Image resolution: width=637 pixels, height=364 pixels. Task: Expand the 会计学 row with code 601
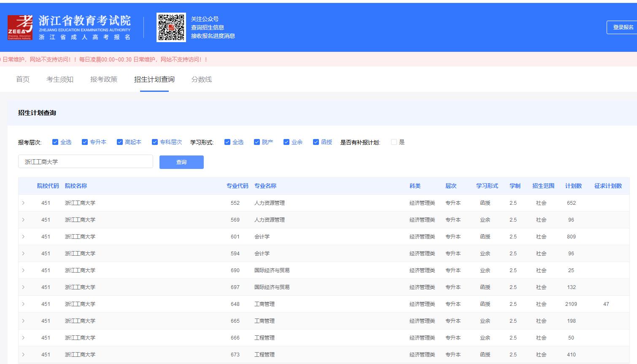[x=23, y=237]
